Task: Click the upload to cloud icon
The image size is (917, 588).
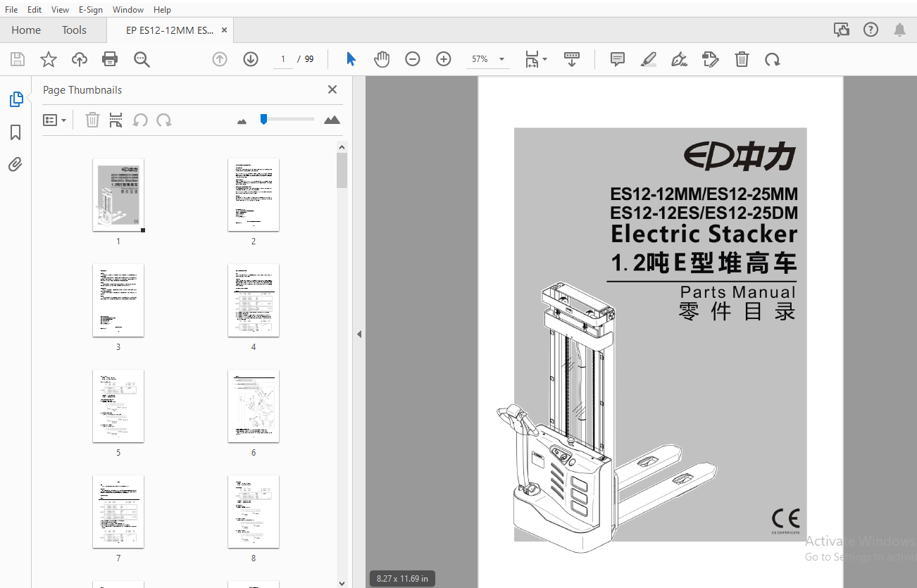Action: click(80, 59)
